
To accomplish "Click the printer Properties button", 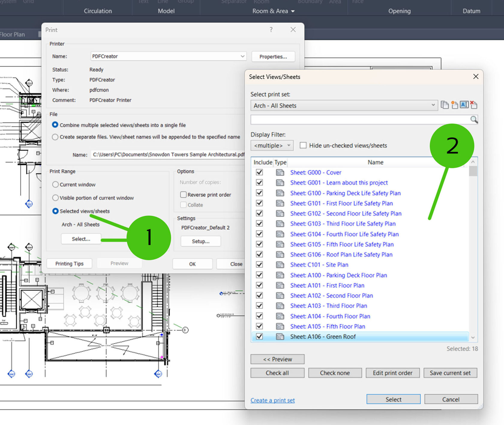I will coord(273,56).
